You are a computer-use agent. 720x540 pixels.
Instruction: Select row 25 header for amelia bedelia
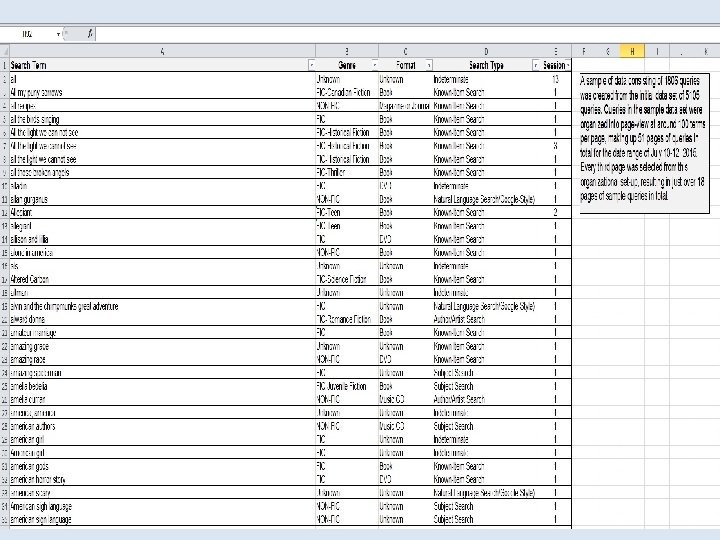[x=5, y=386]
